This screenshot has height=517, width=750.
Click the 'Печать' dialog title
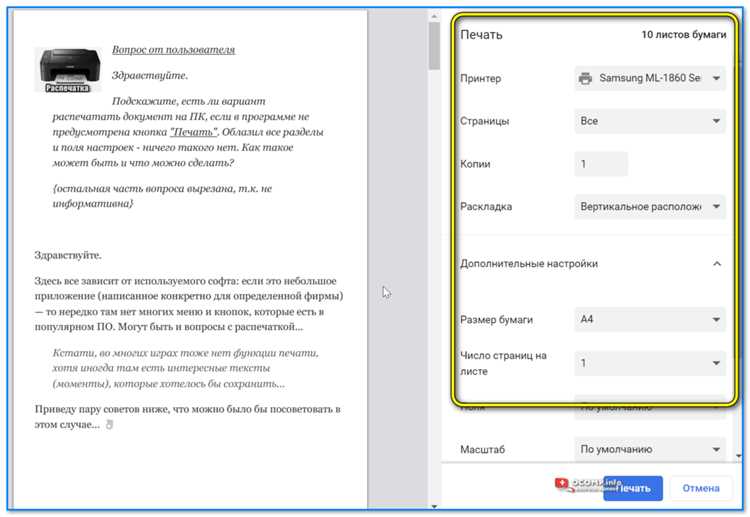[x=481, y=35]
